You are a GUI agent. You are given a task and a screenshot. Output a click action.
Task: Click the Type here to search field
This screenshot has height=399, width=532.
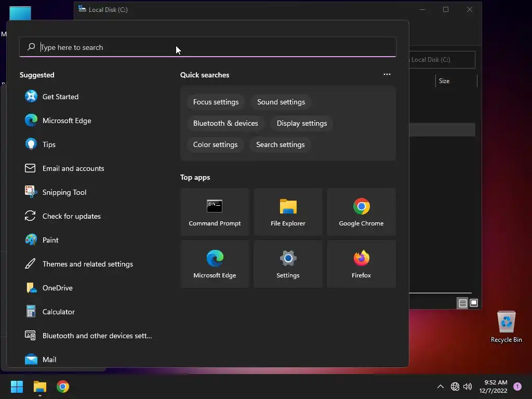pos(208,47)
